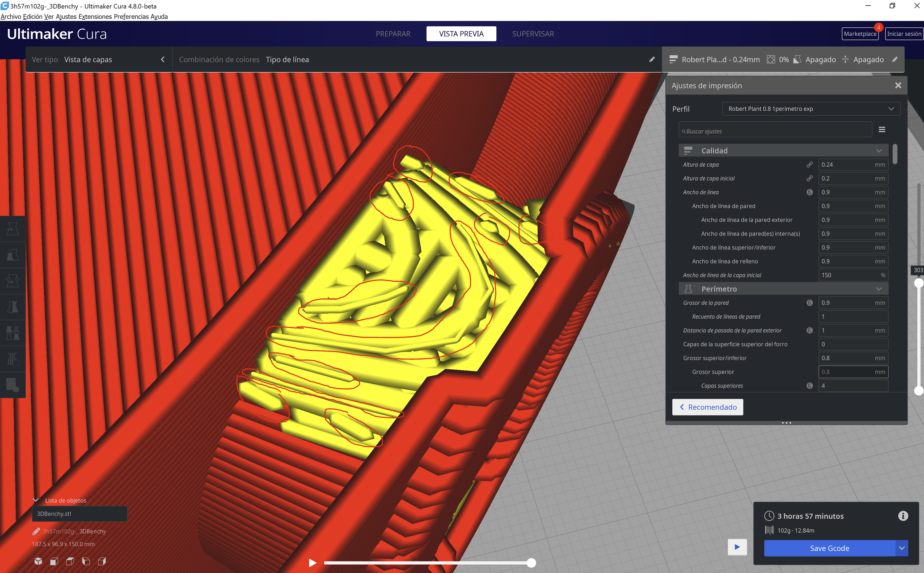
Task: Expand the Save Gcode output options arrow
Action: [902, 548]
